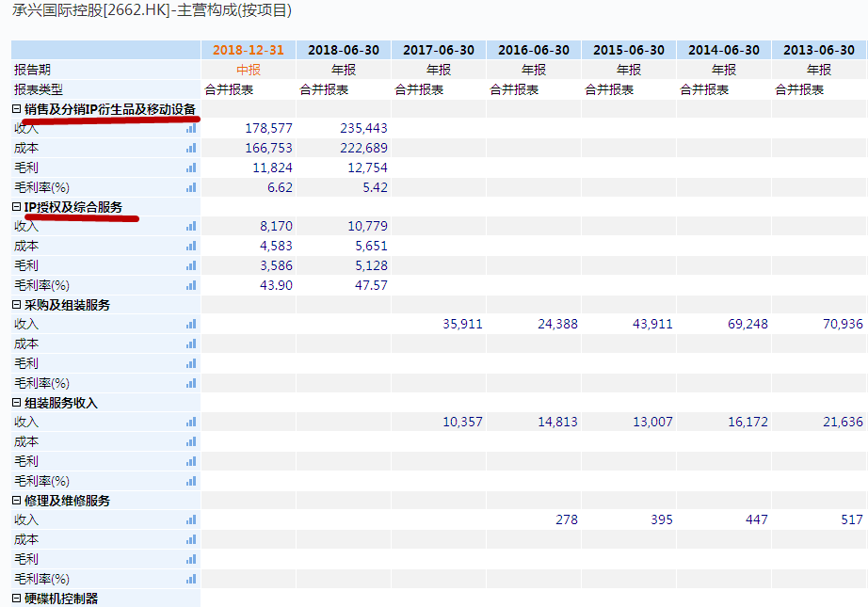Image resolution: width=868 pixels, height=607 pixels.
Task: Select the 2015-06-30 column header
Action: coord(629,51)
